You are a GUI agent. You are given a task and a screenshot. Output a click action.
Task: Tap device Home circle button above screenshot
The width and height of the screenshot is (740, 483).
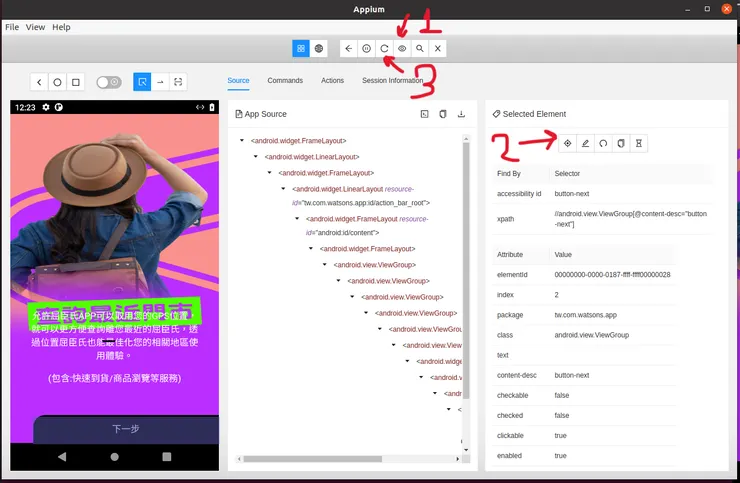coord(57,82)
